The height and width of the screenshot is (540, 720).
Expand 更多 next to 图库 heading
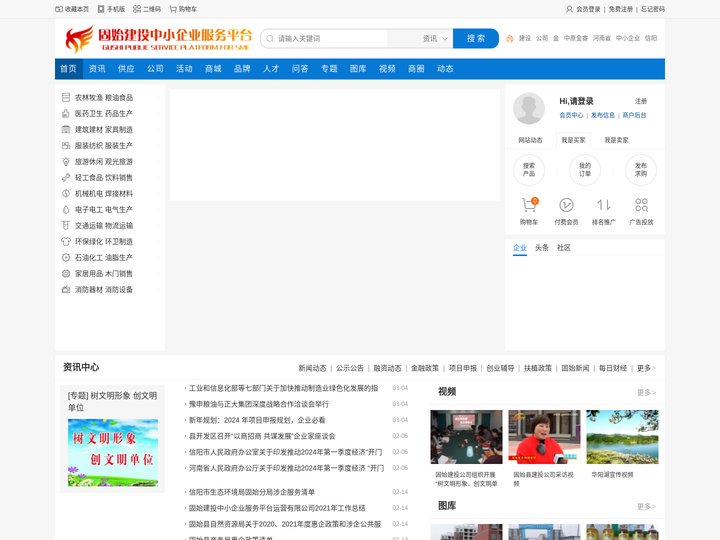pyautogui.click(x=646, y=506)
